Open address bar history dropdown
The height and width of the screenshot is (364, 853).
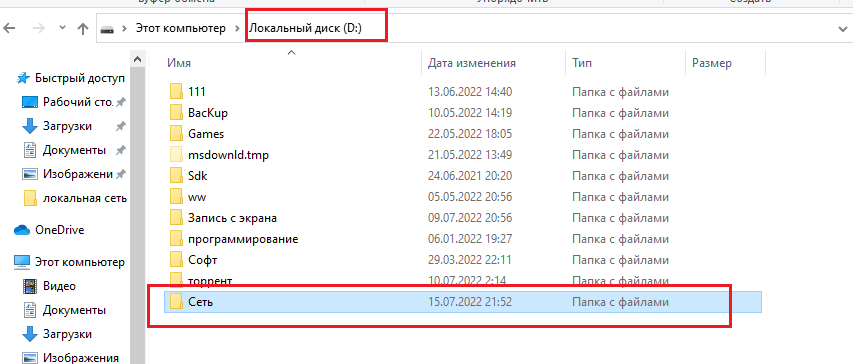(843, 29)
